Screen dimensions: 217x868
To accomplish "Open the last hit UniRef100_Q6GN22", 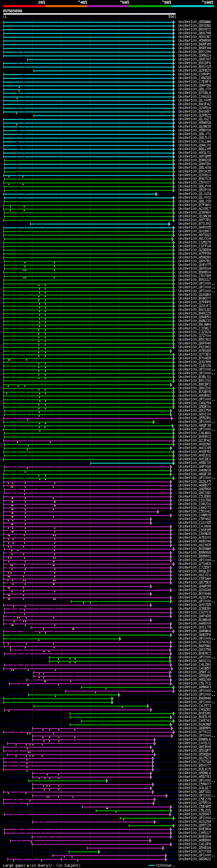I will [195, 859].
